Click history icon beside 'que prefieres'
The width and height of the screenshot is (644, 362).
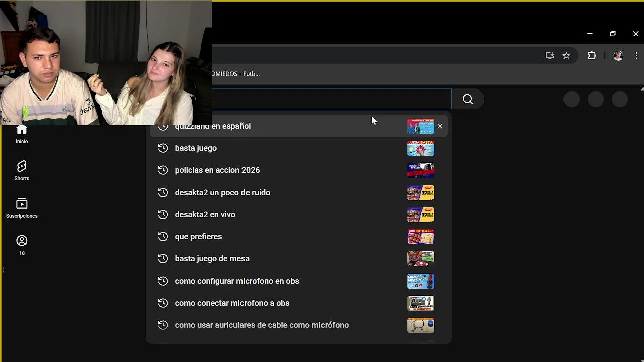pyautogui.click(x=163, y=236)
